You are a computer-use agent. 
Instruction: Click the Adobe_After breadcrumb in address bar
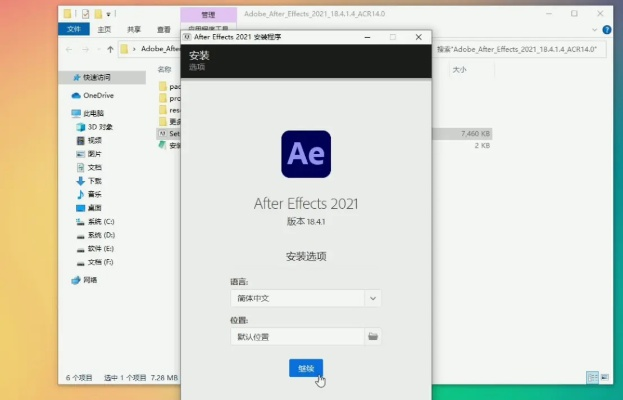tap(160, 49)
